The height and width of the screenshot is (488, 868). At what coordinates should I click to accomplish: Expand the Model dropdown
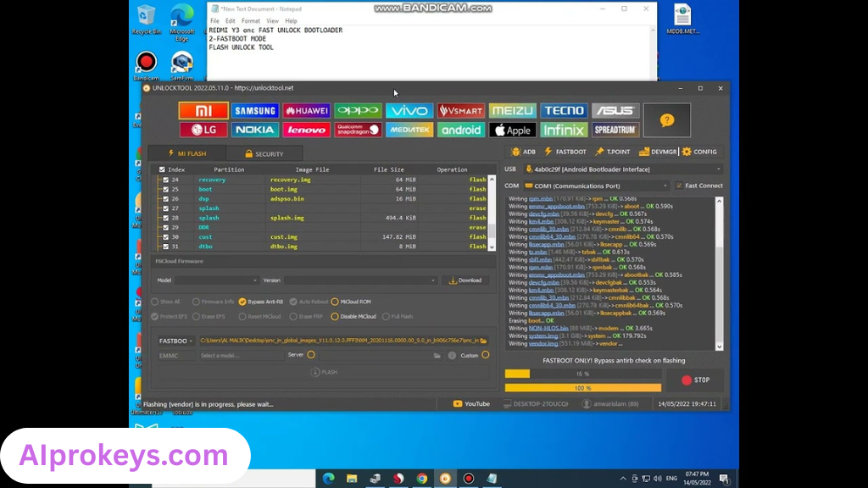(x=216, y=280)
